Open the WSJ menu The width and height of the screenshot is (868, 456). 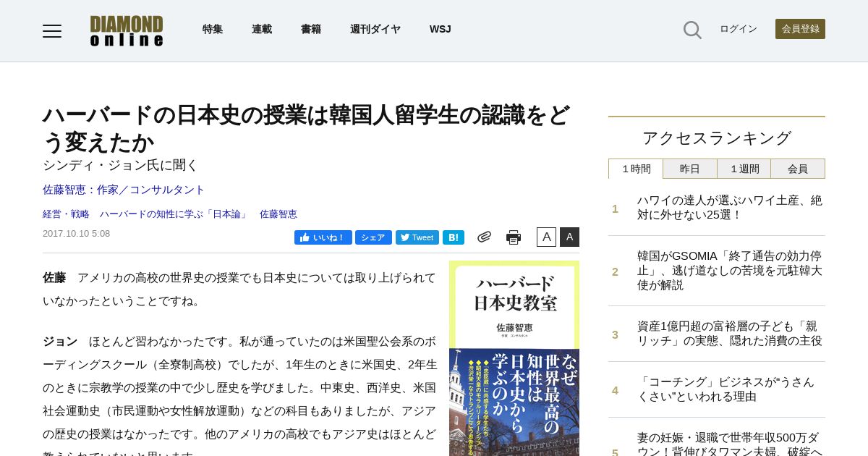point(440,29)
